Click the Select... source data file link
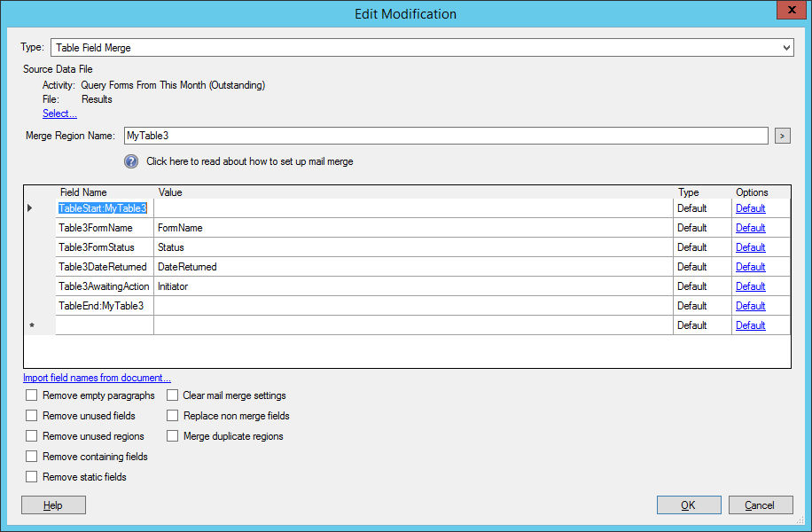This screenshot has height=532, width=812. (x=59, y=113)
